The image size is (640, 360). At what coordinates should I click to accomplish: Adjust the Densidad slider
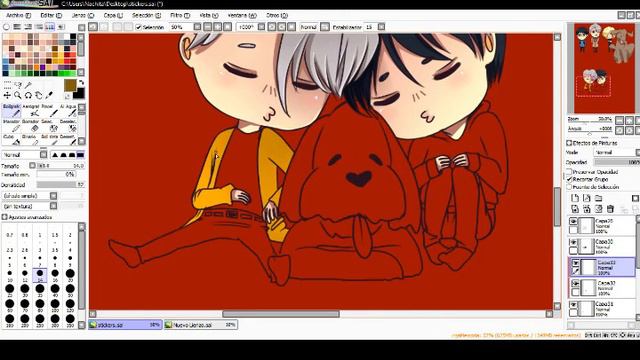[x=60, y=185]
